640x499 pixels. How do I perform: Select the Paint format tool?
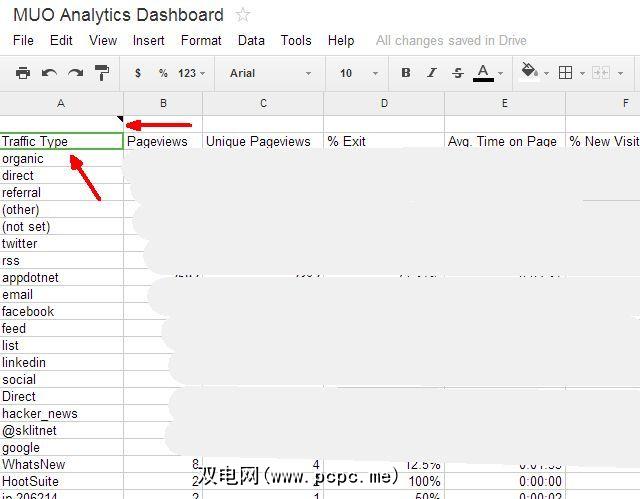pyautogui.click(x=102, y=73)
